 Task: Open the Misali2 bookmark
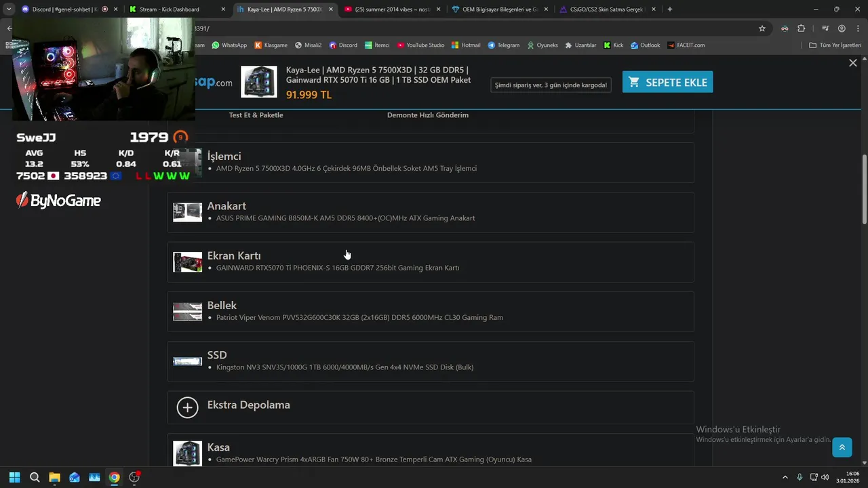(x=308, y=45)
